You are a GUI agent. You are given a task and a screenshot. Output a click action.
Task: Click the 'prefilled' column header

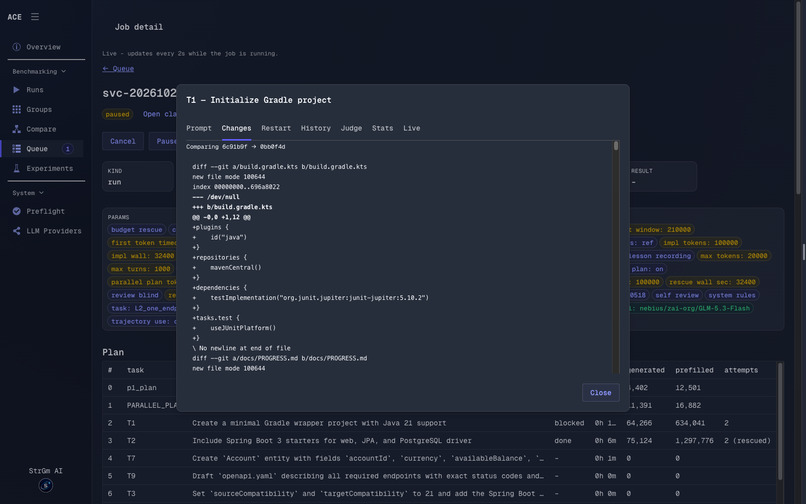(694, 370)
